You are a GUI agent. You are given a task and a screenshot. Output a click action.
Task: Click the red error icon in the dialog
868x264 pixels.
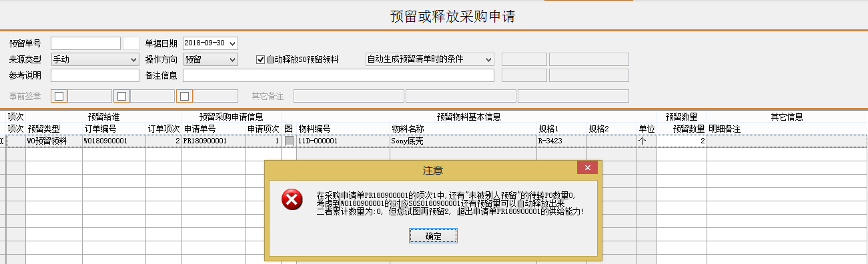tap(292, 200)
